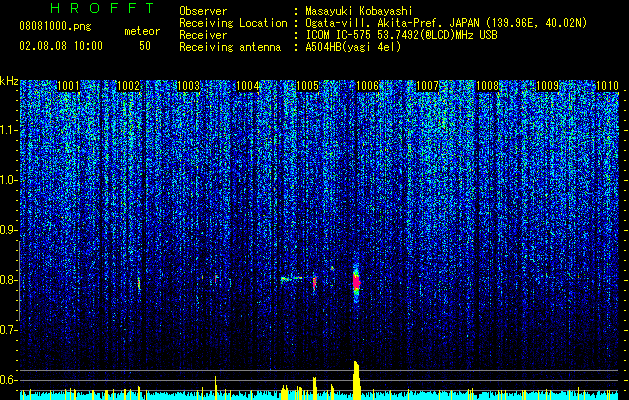Click the horizontal echo trace before 1005

pos(292,278)
